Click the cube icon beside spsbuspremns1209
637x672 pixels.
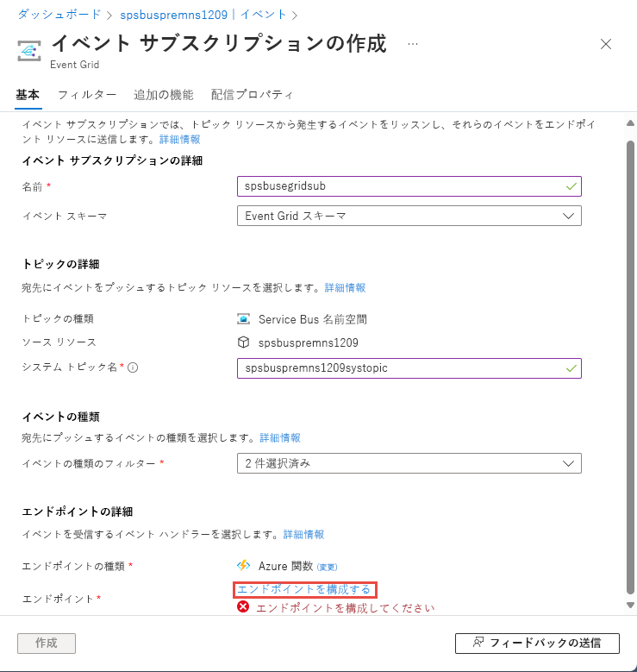[x=243, y=342]
